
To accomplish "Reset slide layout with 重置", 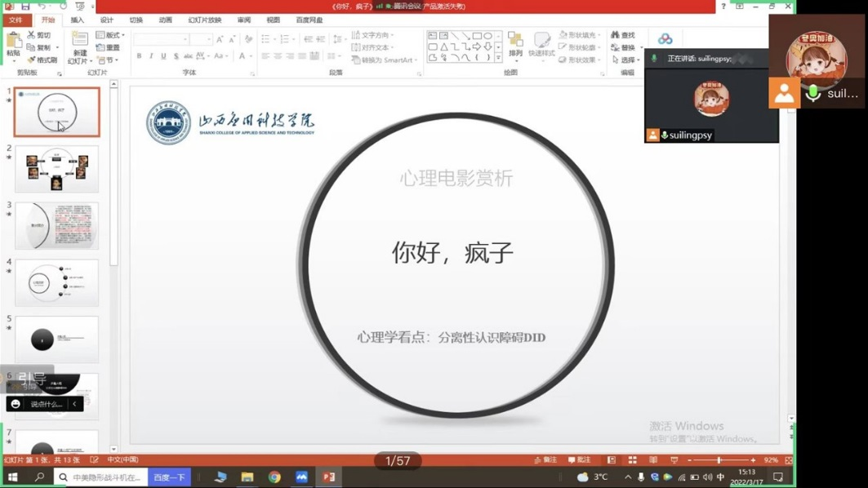I will pos(108,47).
